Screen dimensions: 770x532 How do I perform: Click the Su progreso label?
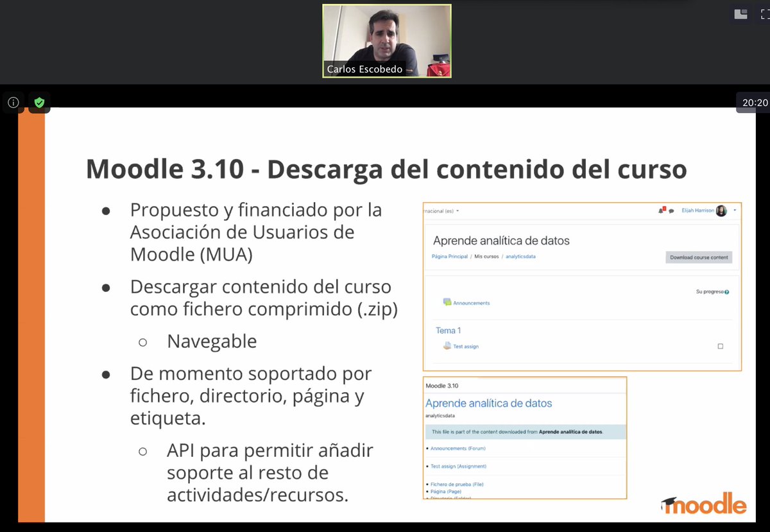[x=709, y=292]
